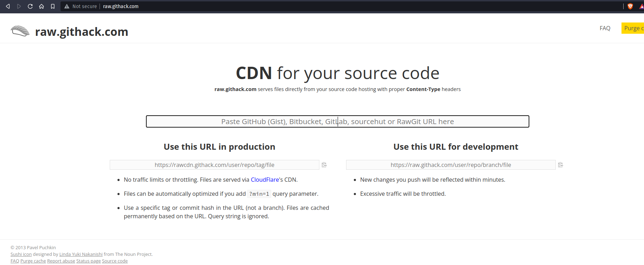The image size is (644, 265).
Task: Open the Source code footer link
Action: click(x=115, y=261)
